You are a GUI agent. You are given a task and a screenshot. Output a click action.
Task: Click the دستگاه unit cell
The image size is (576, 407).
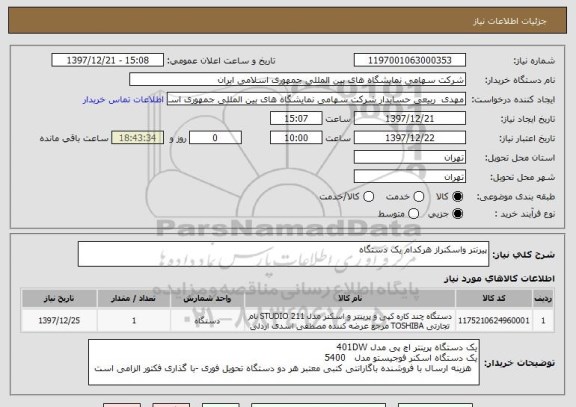(x=207, y=321)
